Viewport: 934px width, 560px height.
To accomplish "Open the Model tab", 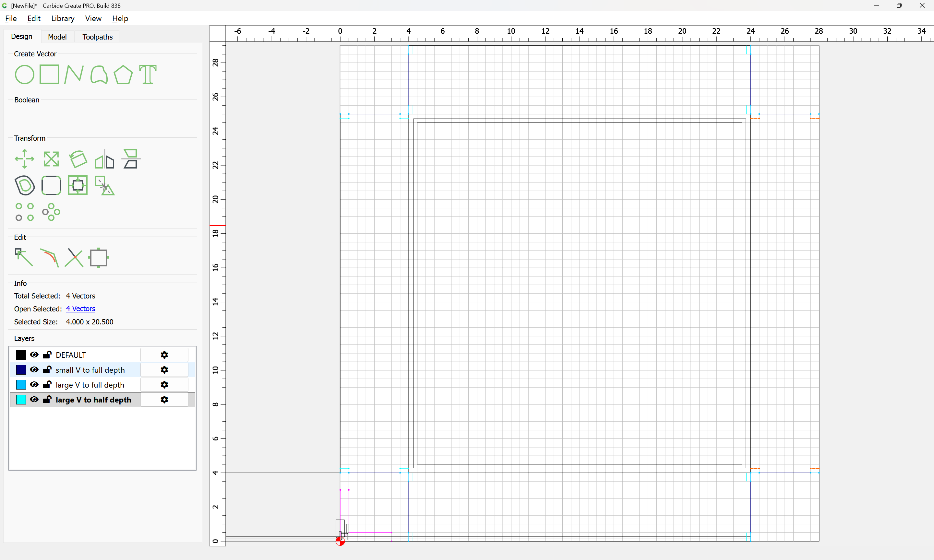I will 57,37.
